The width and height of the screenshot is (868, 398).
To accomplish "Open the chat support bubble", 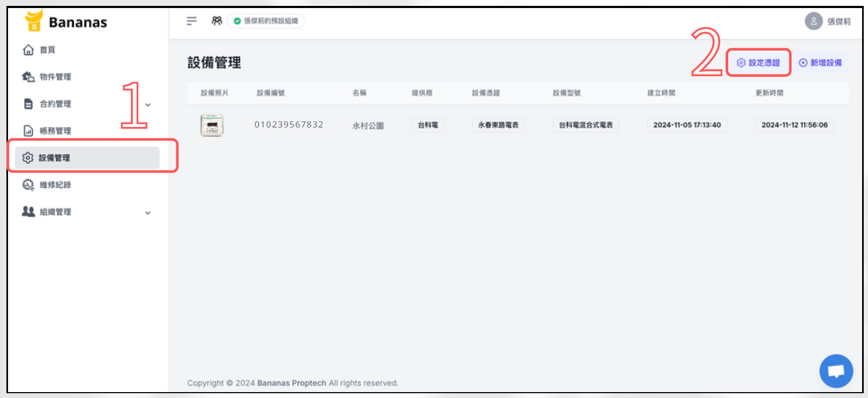I will point(836,371).
